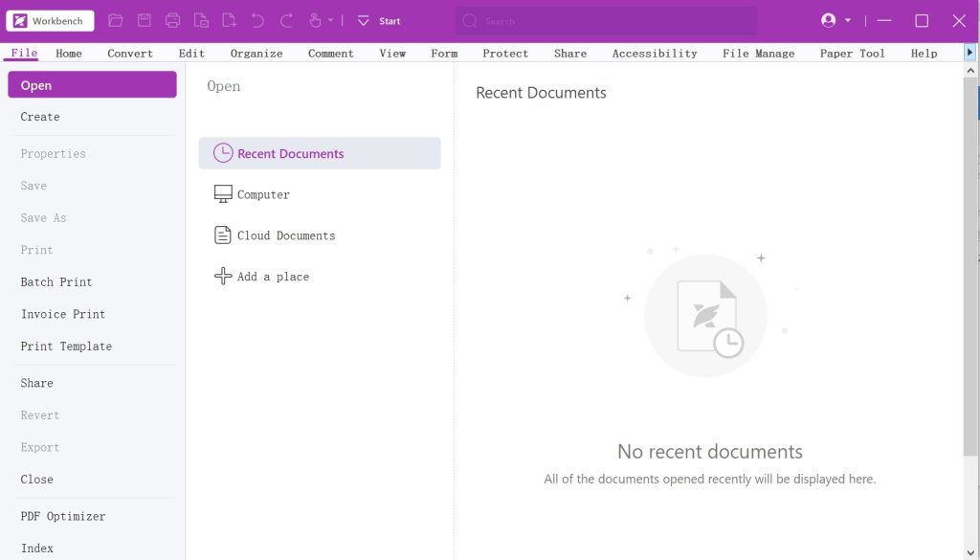Click the save disk icon in title bar
The image size is (980, 560).
click(x=144, y=20)
